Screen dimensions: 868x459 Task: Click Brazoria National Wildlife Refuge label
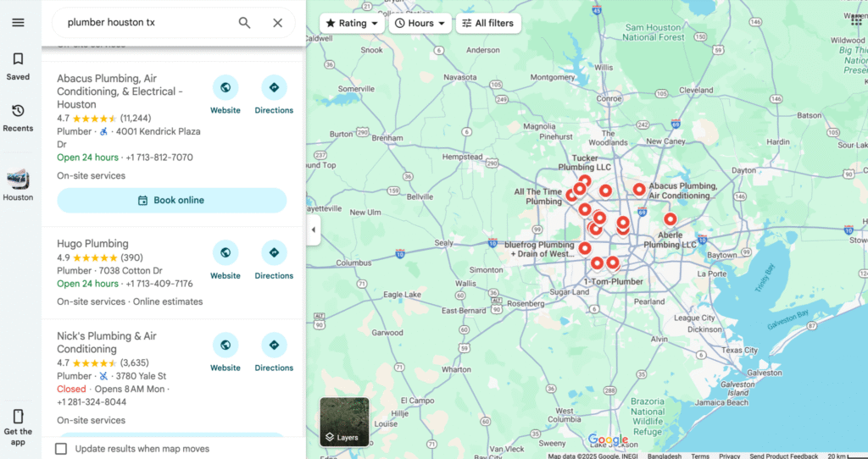click(647, 417)
